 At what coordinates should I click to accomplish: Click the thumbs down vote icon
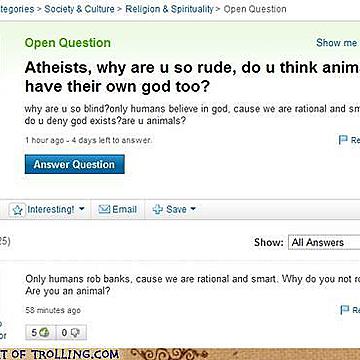pyautogui.click(x=74, y=333)
